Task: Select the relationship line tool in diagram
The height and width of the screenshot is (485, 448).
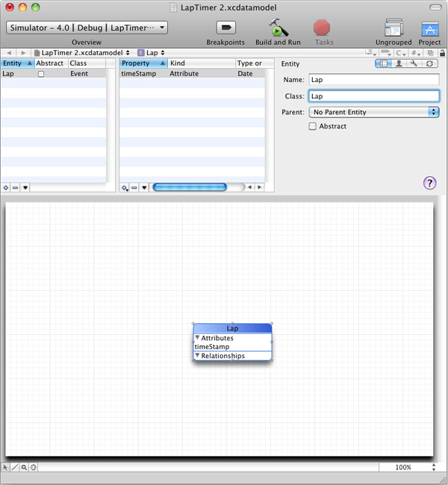Action: coord(14,467)
